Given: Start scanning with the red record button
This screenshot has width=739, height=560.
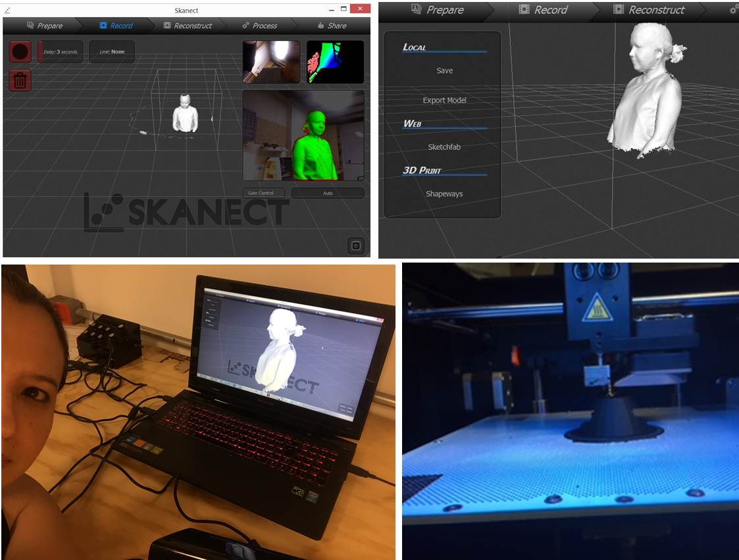Looking at the screenshot, I should (x=20, y=51).
